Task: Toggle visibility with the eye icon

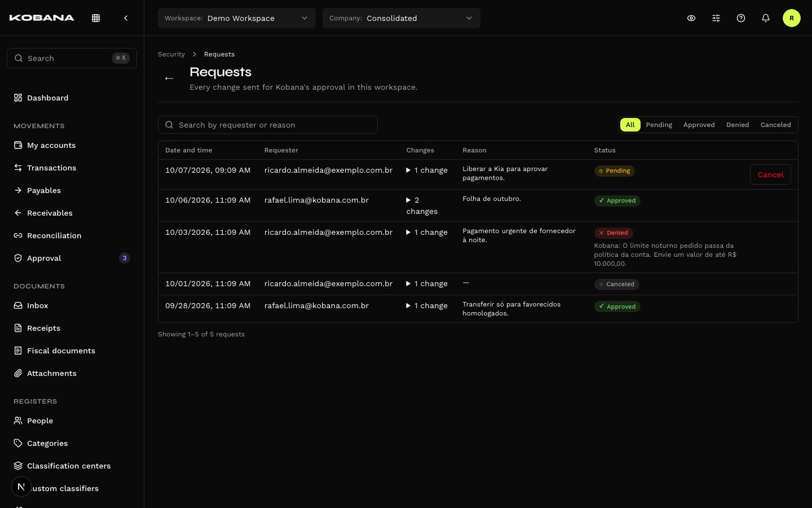Action: (x=691, y=18)
